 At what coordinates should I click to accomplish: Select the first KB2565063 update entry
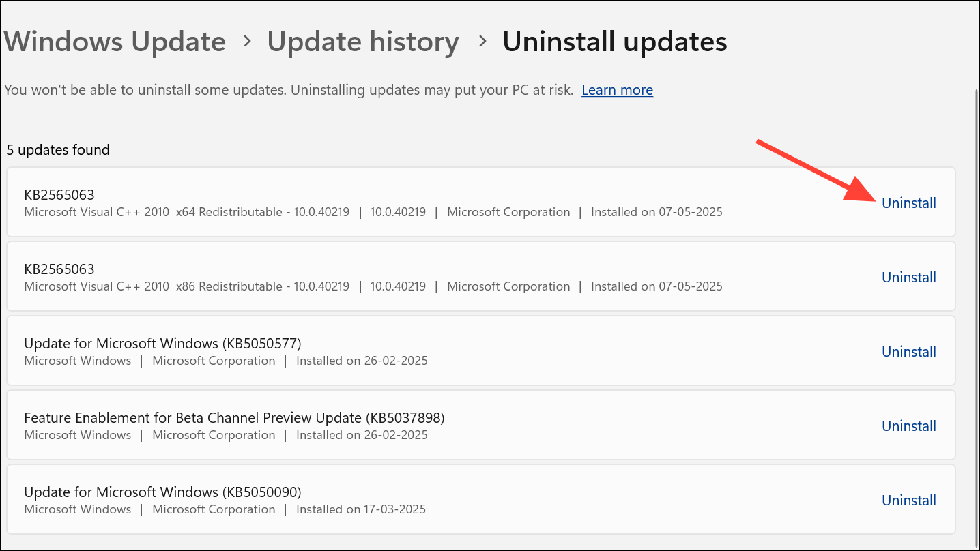tap(341, 202)
